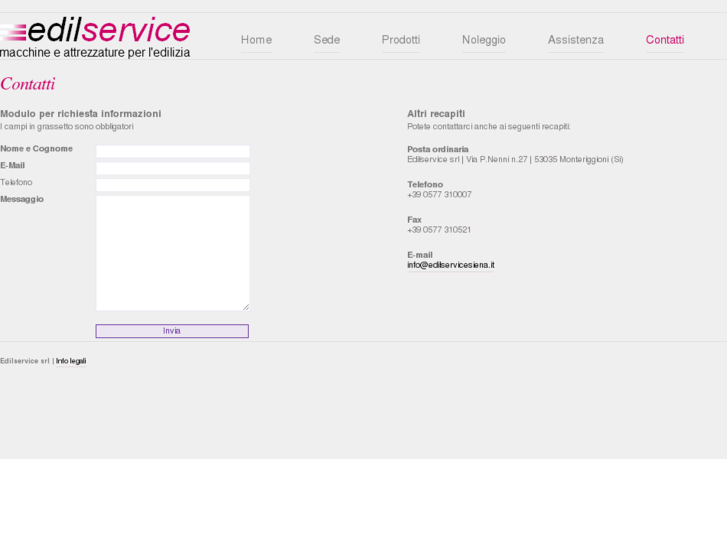Screen dimensions: 727x545
Task: Open the Prodotti section
Action: click(x=401, y=40)
